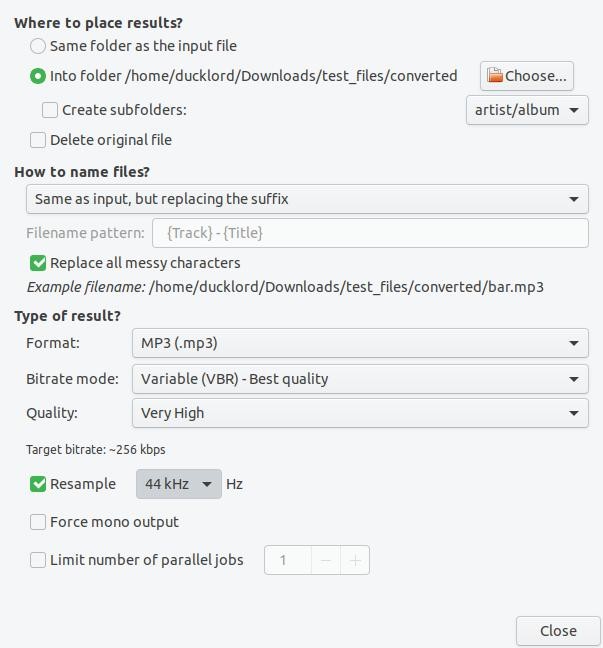Check Limit number of parallel jobs
603x648 pixels.
(38, 560)
